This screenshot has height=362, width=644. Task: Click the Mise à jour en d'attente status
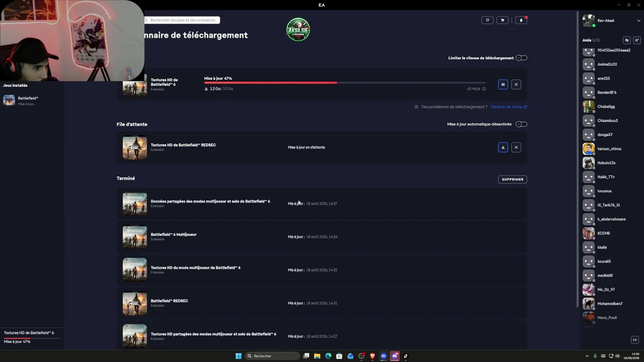(x=306, y=147)
